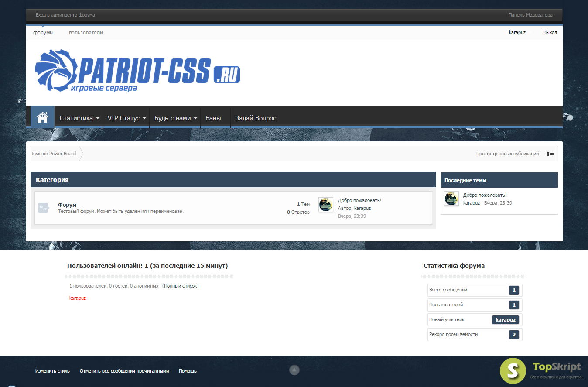Click the Рекорд посещаемости value badge

tap(514, 335)
